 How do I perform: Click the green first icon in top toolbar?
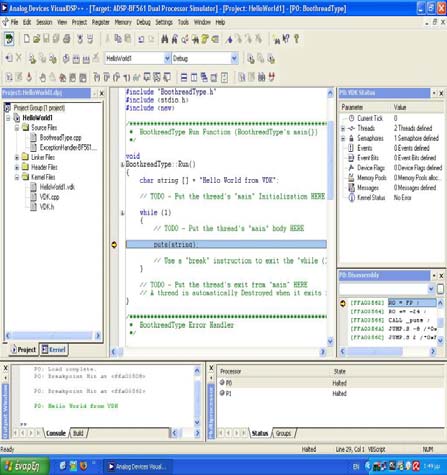pyautogui.click(x=9, y=39)
